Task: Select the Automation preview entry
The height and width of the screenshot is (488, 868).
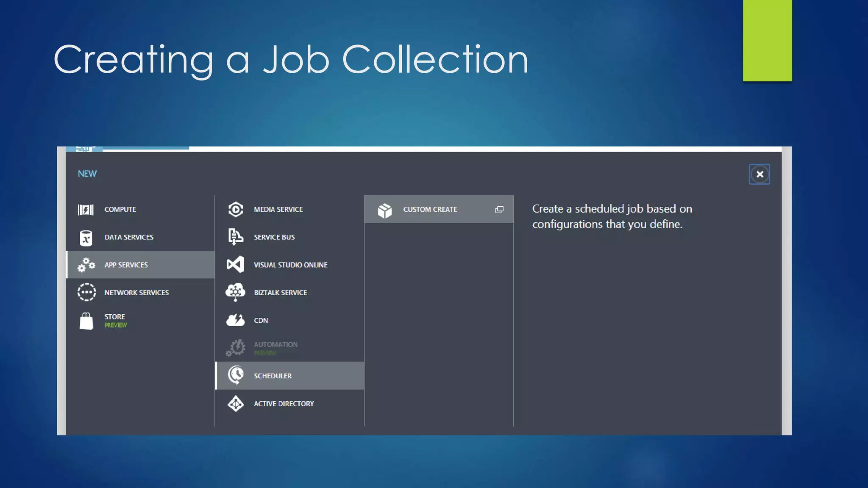Action: [x=275, y=345]
